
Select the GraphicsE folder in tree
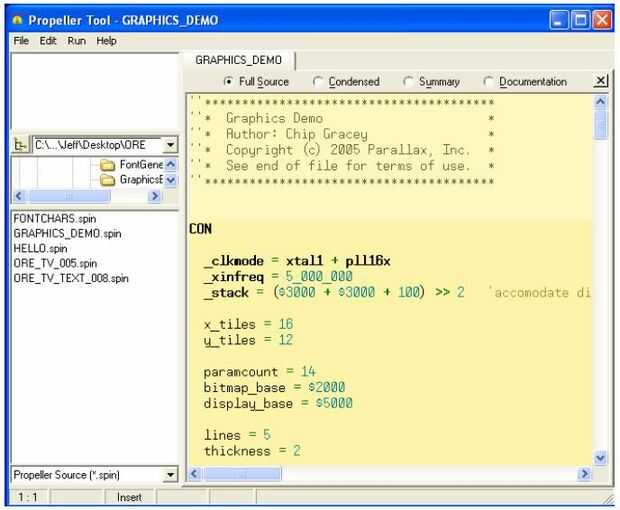(142, 179)
